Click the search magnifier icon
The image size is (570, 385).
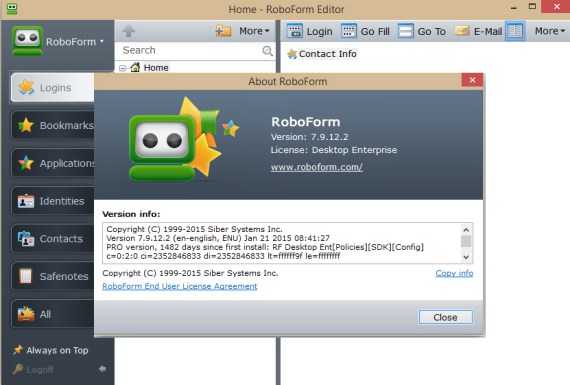268,51
